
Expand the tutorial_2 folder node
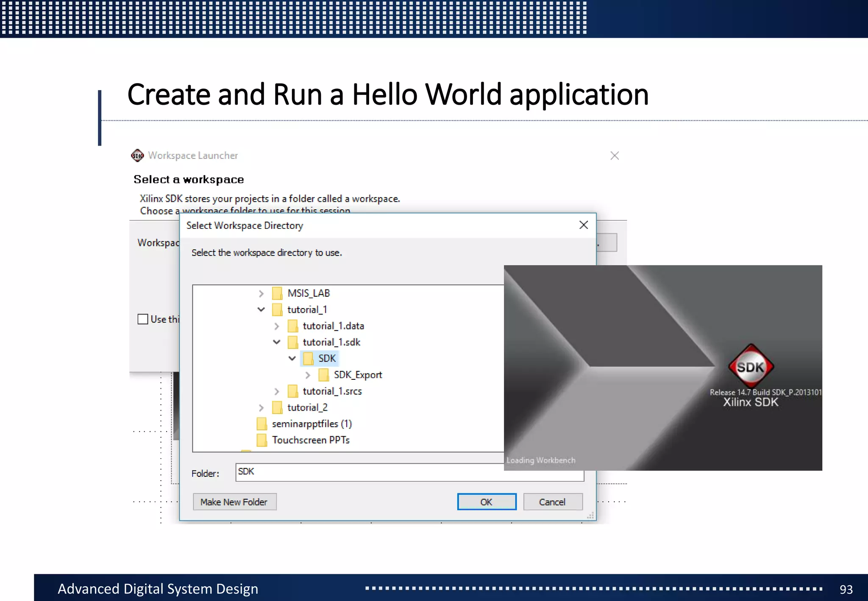[x=261, y=408]
